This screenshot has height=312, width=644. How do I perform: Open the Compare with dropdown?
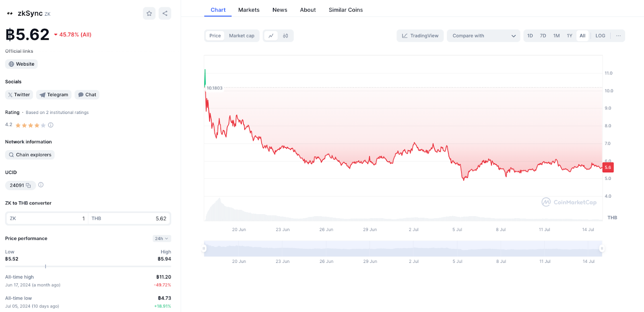(483, 36)
